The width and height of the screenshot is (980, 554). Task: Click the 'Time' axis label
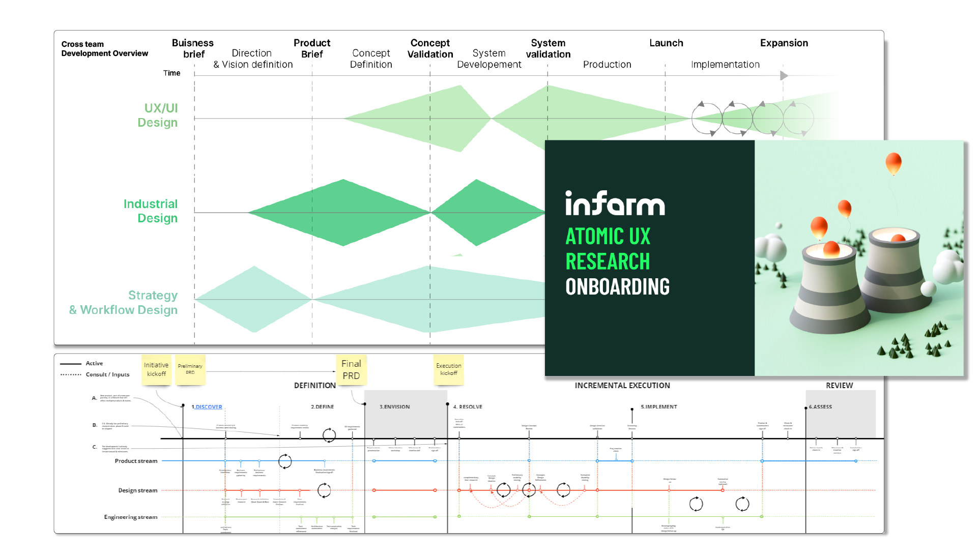171,73
